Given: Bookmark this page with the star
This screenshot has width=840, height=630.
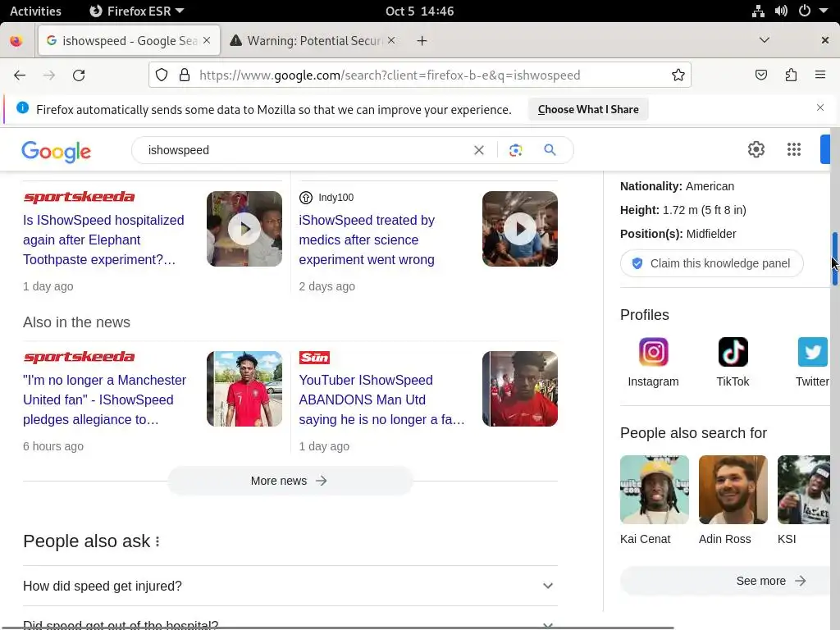Looking at the screenshot, I should (x=678, y=75).
